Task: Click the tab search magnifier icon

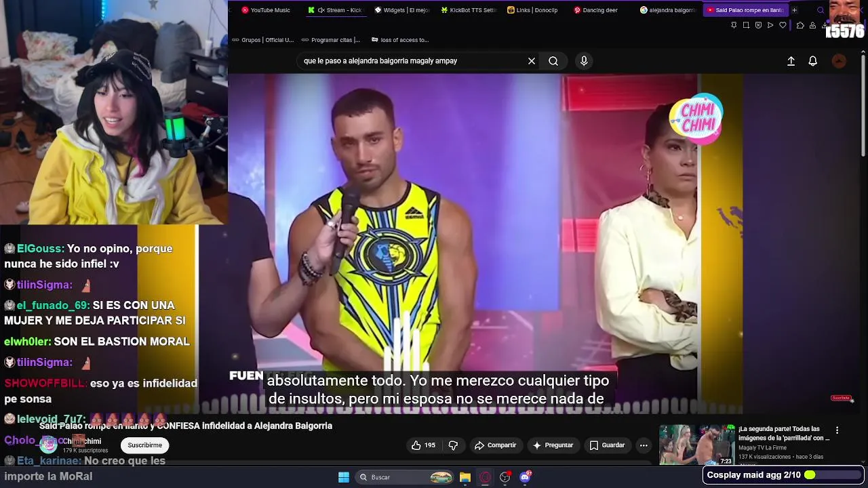Action: [821, 10]
